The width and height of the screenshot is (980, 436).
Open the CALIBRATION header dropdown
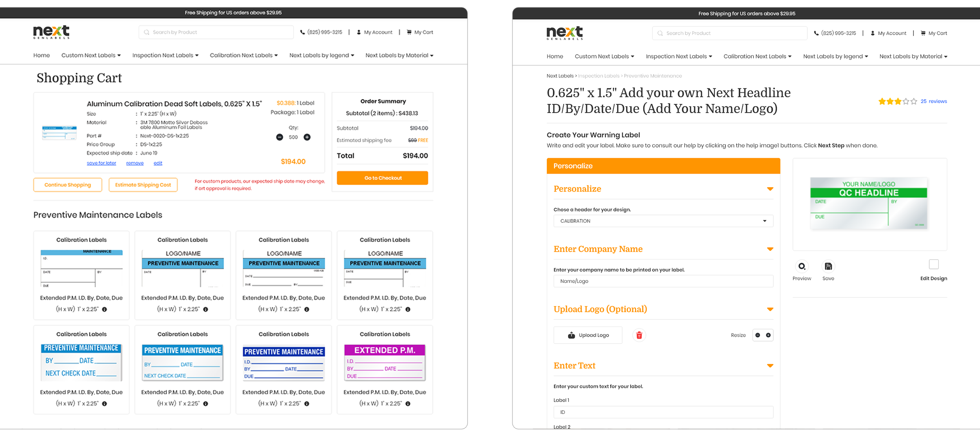coord(663,221)
